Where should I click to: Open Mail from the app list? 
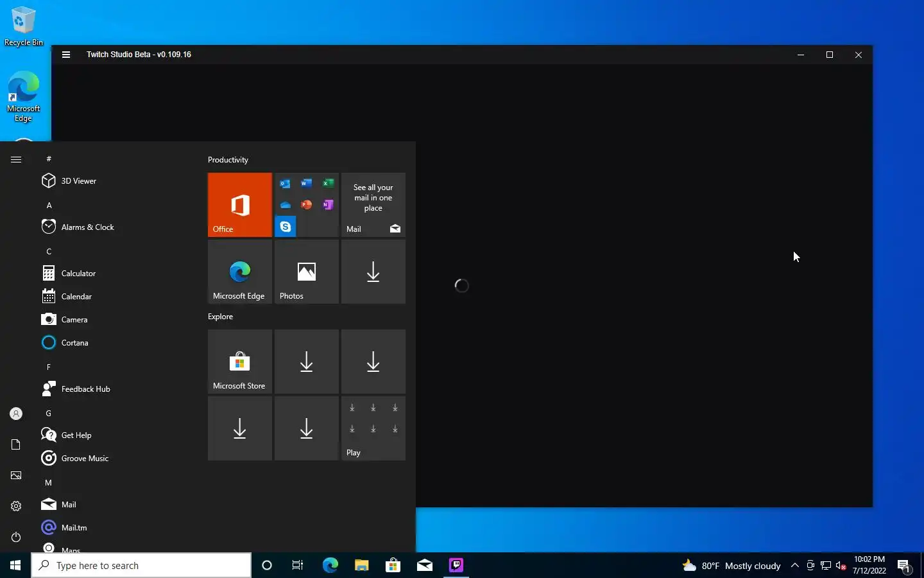[x=114, y=505]
